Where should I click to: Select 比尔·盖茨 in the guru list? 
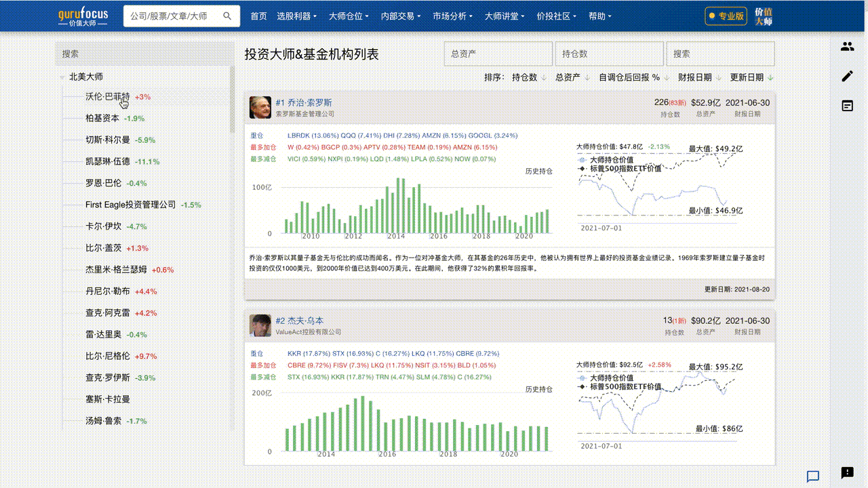tap(104, 248)
